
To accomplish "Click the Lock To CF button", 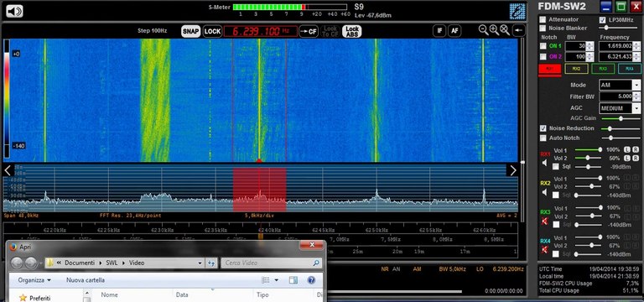I will pyautogui.click(x=330, y=31).
